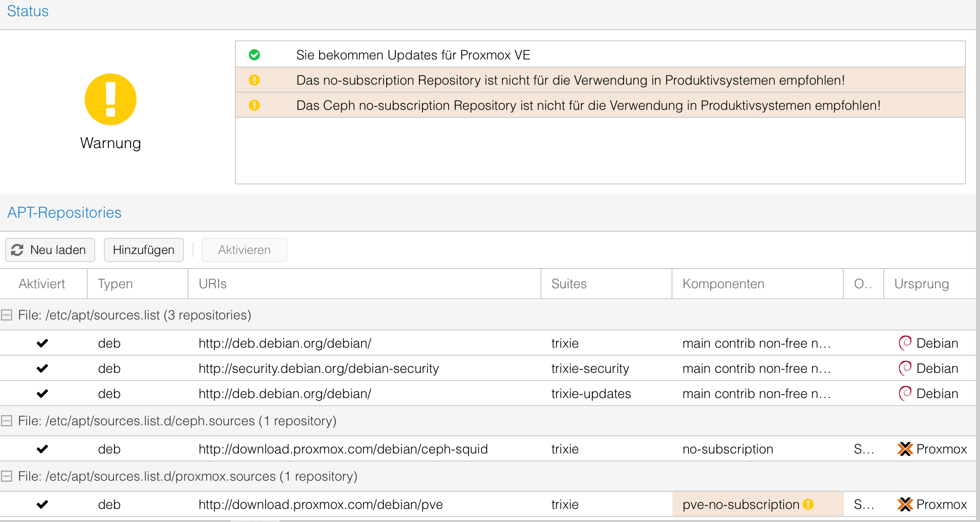The height and width of the screenshot is (522, 980).
Task: Select the no-subscription repository warning row
Action: (x=570, y=80)
